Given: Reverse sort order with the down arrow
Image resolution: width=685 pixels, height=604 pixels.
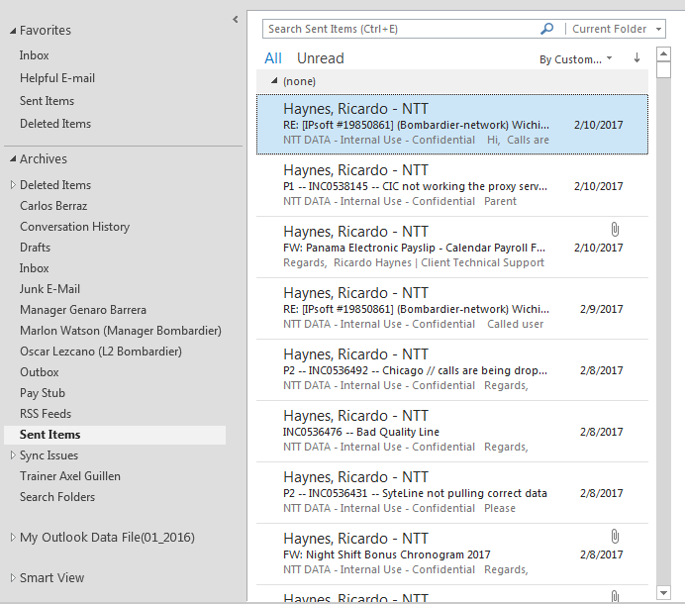Looking at the screenshot, I should [637, 58].
